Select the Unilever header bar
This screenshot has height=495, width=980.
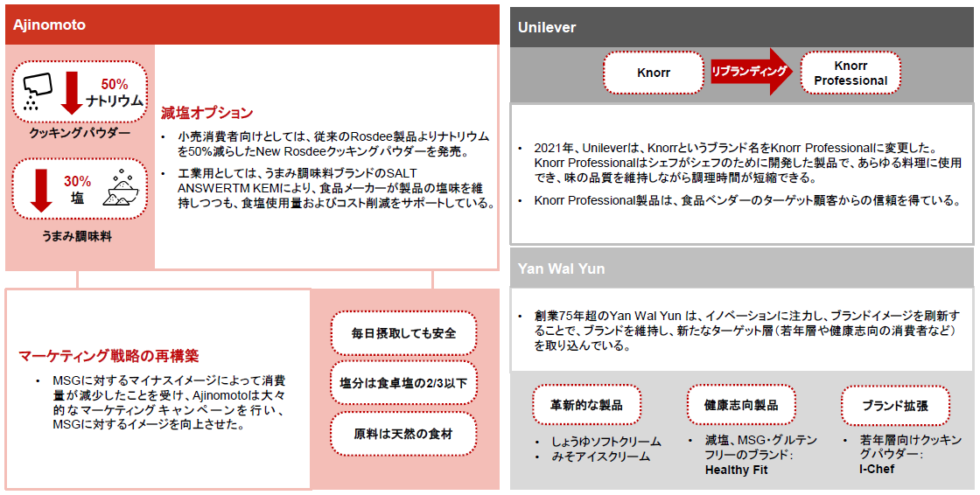click(x=742, y=27)
